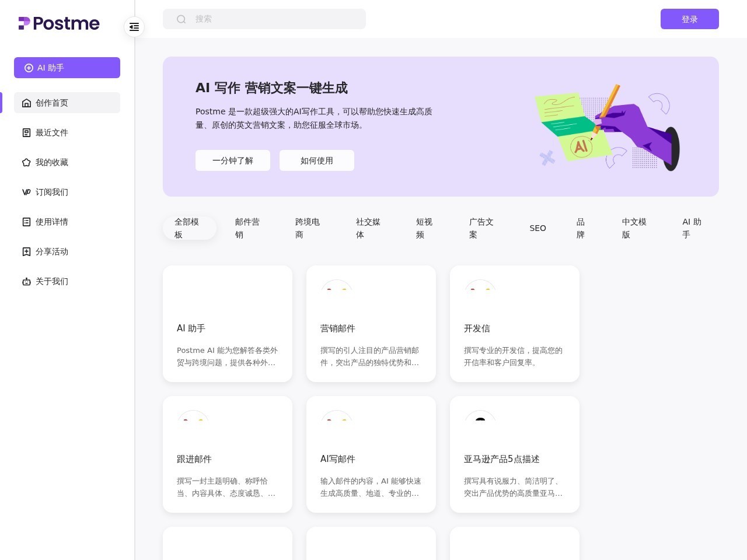This screenshot has width=747, height=560.
Task: Click the 登录 login button
Action: click(x=690, y=19)
